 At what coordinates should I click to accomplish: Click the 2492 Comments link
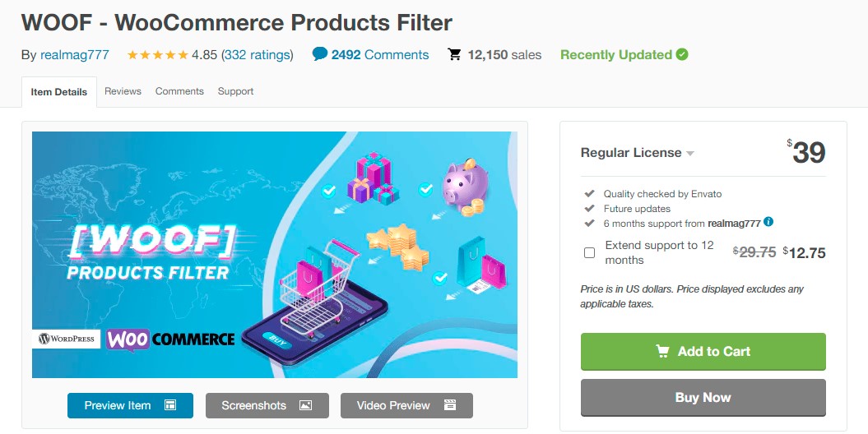[379, 55]
